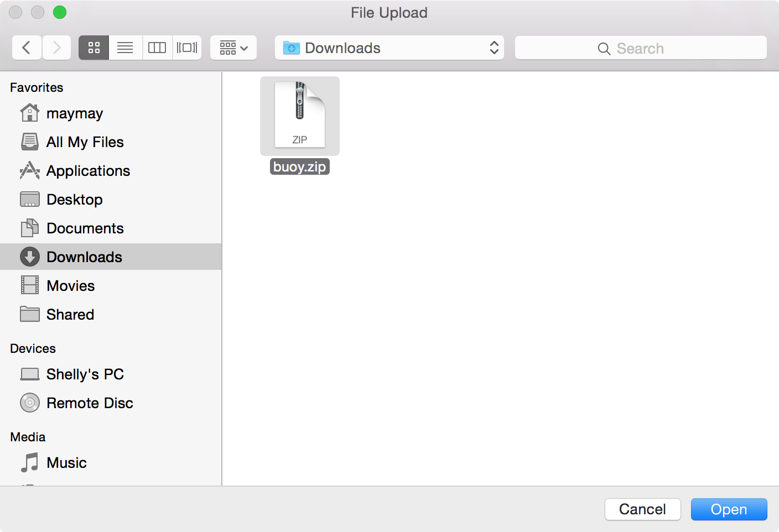
Task: Cancel the file upload dialog
Action: point(642,509)
